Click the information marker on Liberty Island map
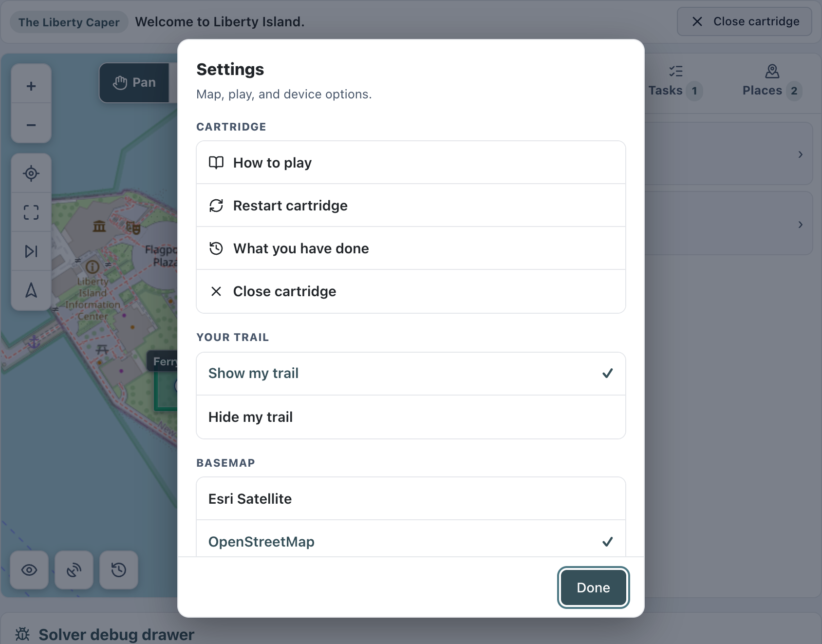Viewport: 822px width, 644px height. point(93,267)
